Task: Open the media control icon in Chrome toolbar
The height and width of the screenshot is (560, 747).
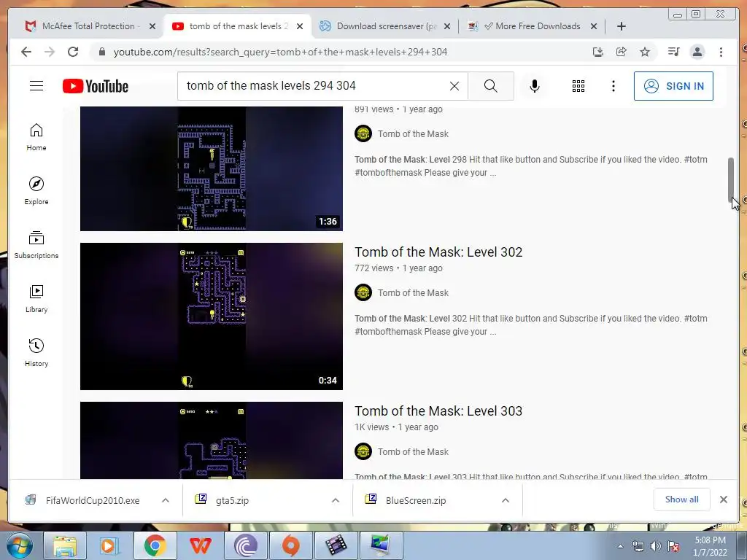Action: (x=673, y=52)
